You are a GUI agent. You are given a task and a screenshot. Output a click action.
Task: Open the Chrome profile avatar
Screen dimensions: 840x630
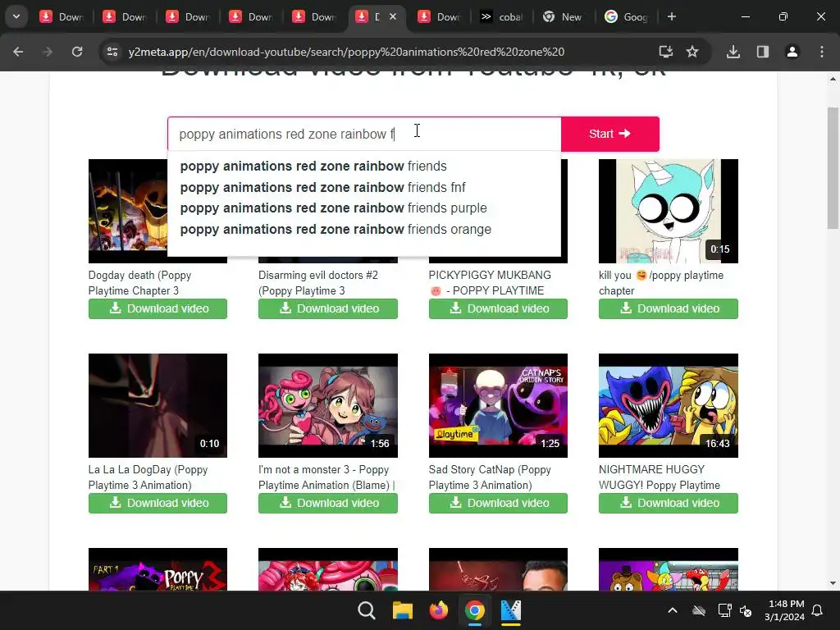(x=792, y=52)
